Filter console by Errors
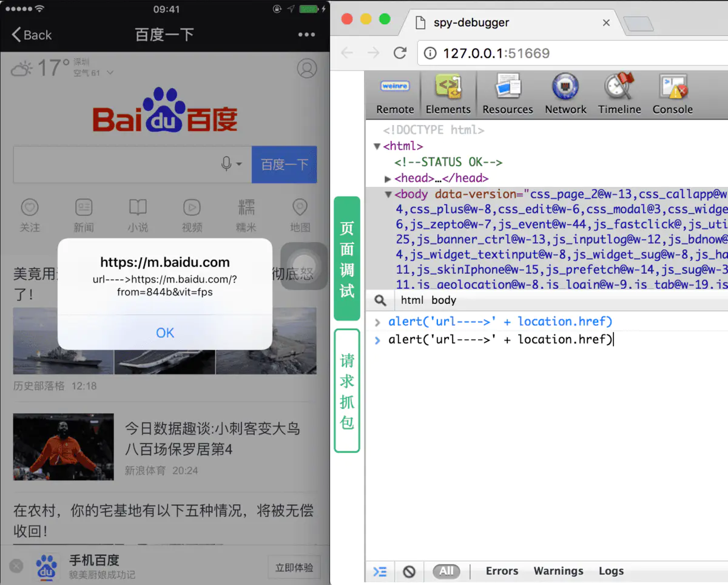The width and height of the screenshot is (728, 585). point(502,571)
